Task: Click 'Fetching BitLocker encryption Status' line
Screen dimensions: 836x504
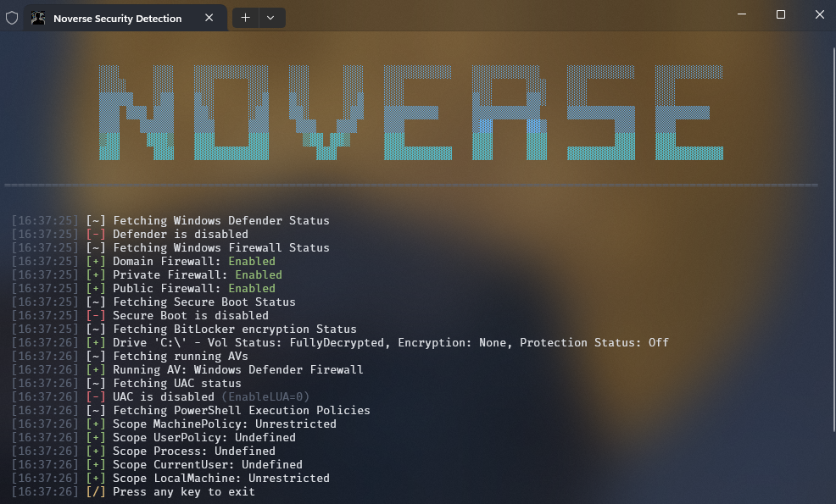Action: tap(184, 330)
